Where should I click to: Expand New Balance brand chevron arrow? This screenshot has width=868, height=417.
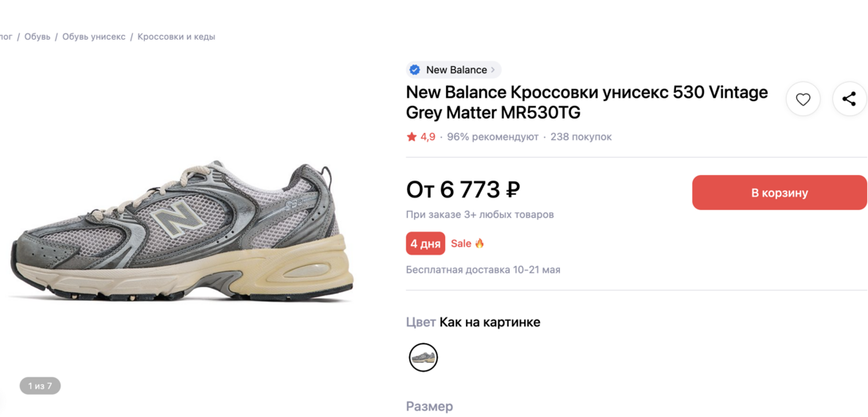(493, 70)
